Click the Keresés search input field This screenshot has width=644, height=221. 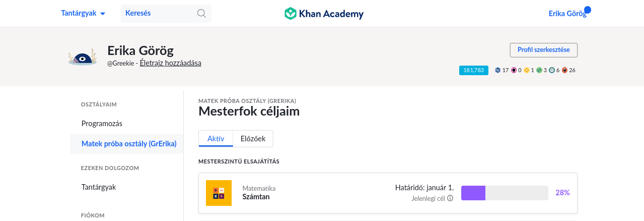[x=166, y=14]
